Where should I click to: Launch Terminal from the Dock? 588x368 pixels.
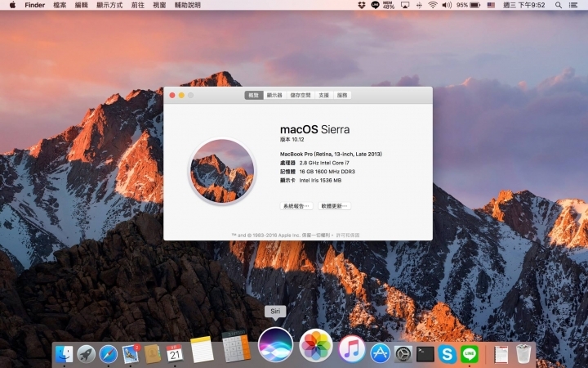(425, 354)
